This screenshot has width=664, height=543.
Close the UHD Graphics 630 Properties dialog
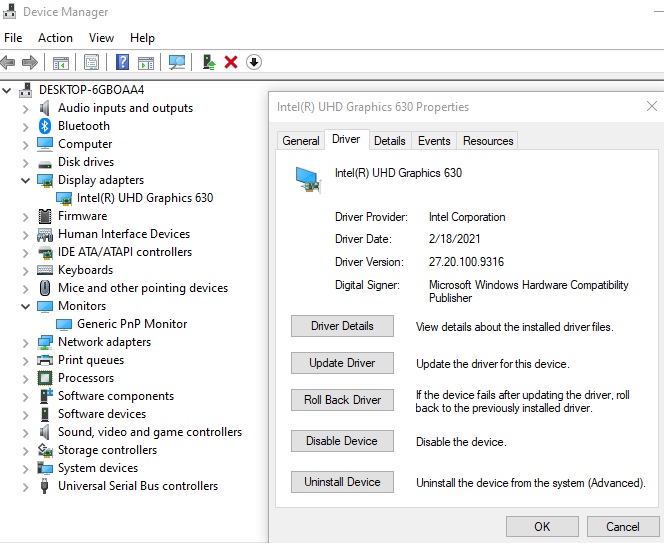point(652,106)
